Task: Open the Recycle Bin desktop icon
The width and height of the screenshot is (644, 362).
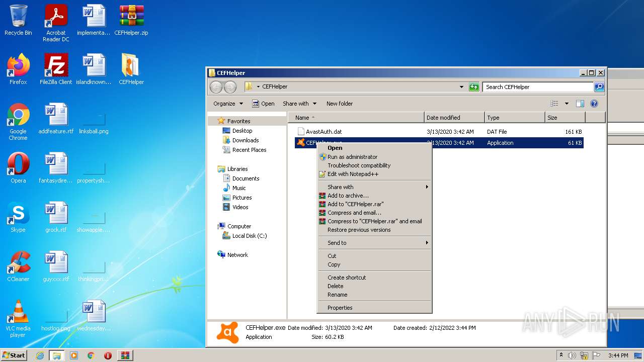Action: 18,21
